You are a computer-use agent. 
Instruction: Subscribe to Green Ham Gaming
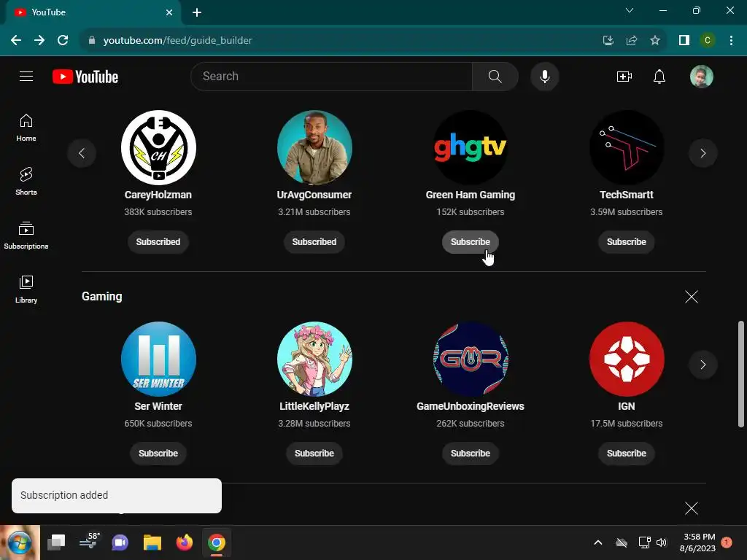pos(471,242)
